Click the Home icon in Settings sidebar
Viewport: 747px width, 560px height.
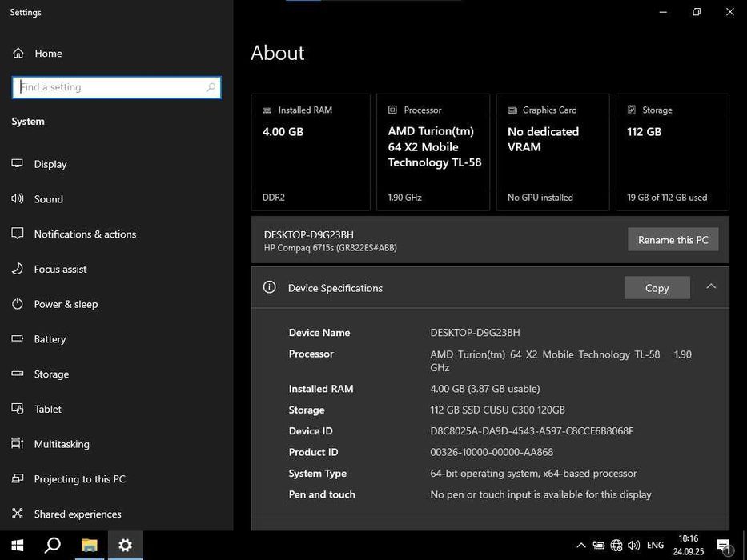(x=18, y=53)
